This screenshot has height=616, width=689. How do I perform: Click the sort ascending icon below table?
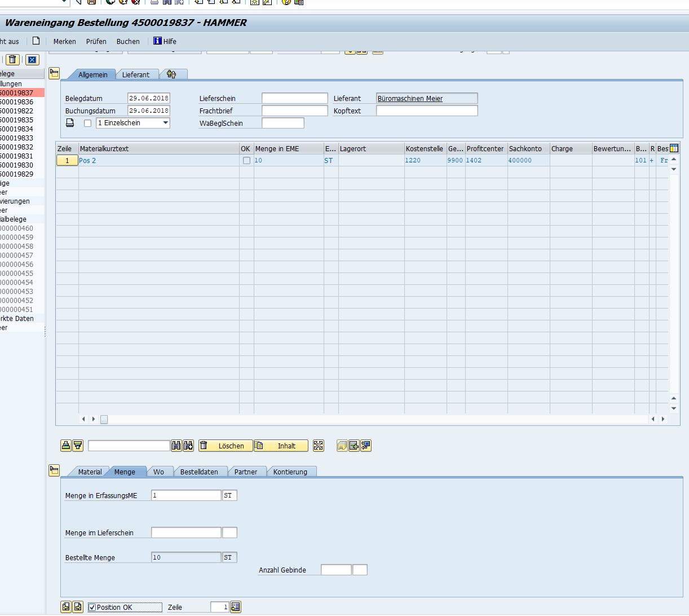coord(66,446)
